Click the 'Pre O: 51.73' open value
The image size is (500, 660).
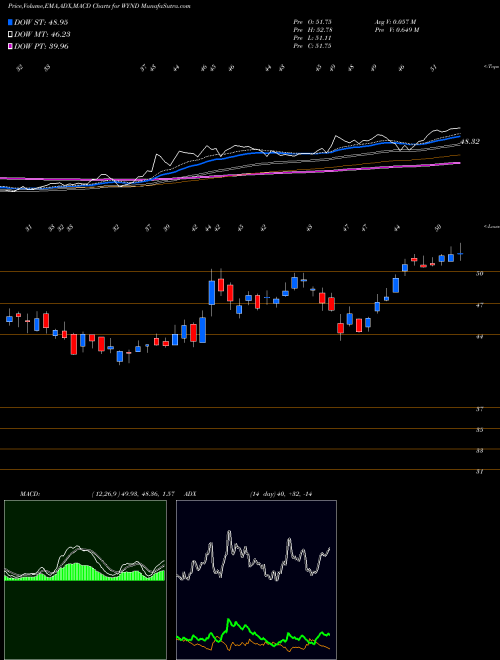pyautogui.click(x=313, y=22)
